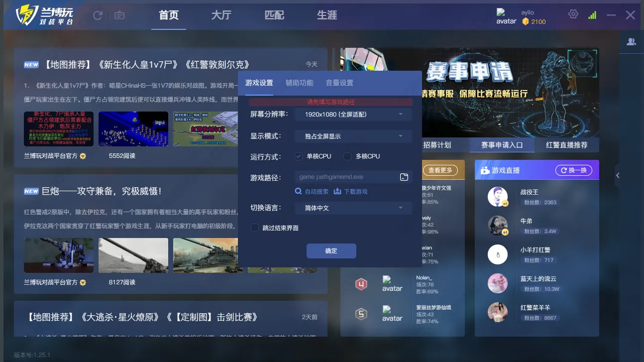Switch to the 辅助功能 tab
Image resolution: width=644 pixels, height=362 pixels.
pos(300,83)
